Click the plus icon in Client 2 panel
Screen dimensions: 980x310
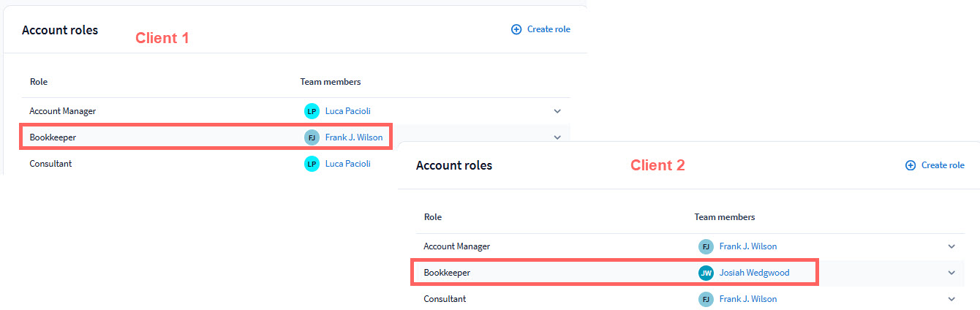point(911,165)
